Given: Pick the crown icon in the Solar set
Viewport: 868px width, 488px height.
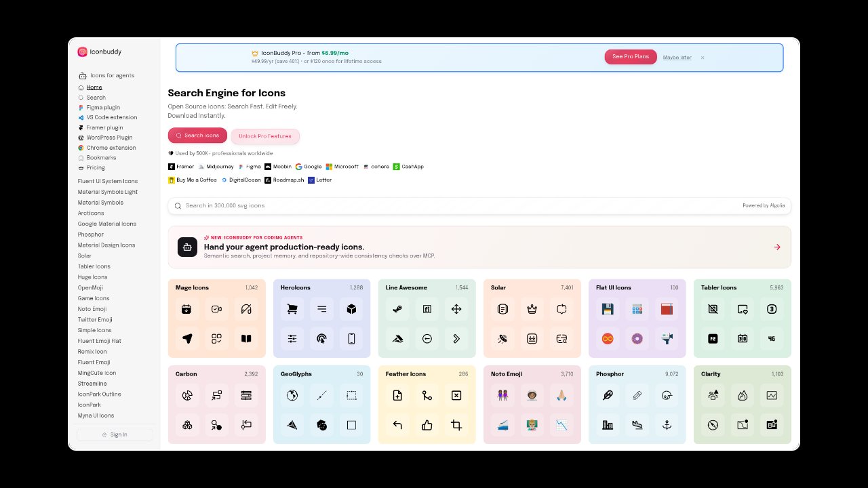Looking at the screenshot, I should pos(532,309).
